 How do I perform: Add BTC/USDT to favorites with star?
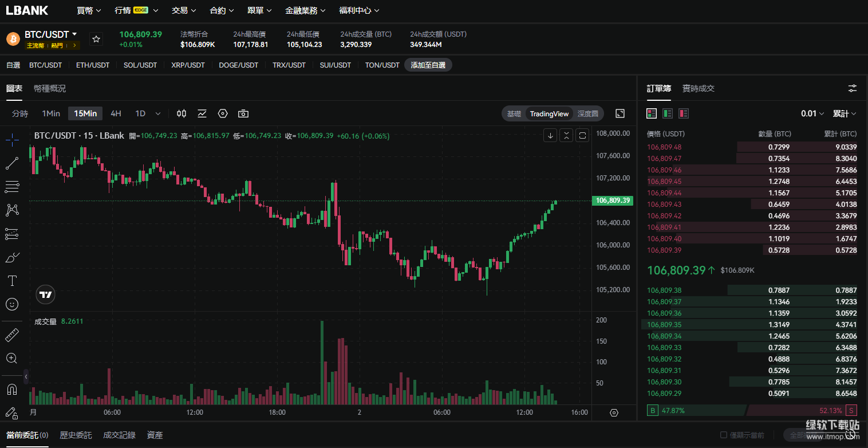click(96, 39)
